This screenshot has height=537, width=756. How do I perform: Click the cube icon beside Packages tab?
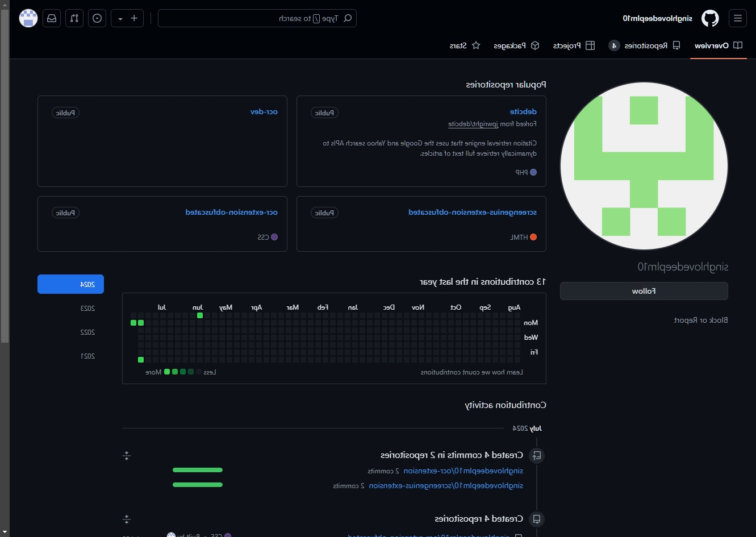pyautogui.click(x=535, y=45)
